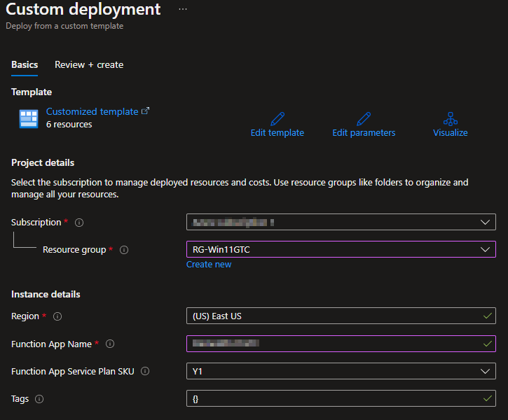Click the Edit parameters pencil icon
508x420 pixels.
364,119
